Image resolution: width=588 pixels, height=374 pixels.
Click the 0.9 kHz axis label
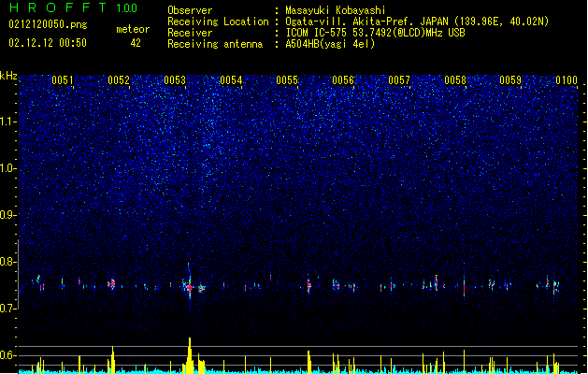pyautogui.click(x=7, y=215)
